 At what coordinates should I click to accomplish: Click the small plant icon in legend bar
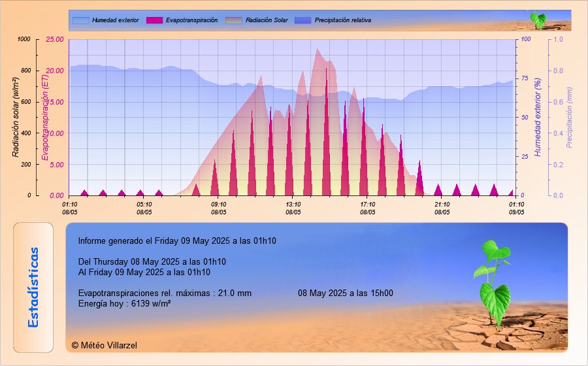[x=538, y=20]
